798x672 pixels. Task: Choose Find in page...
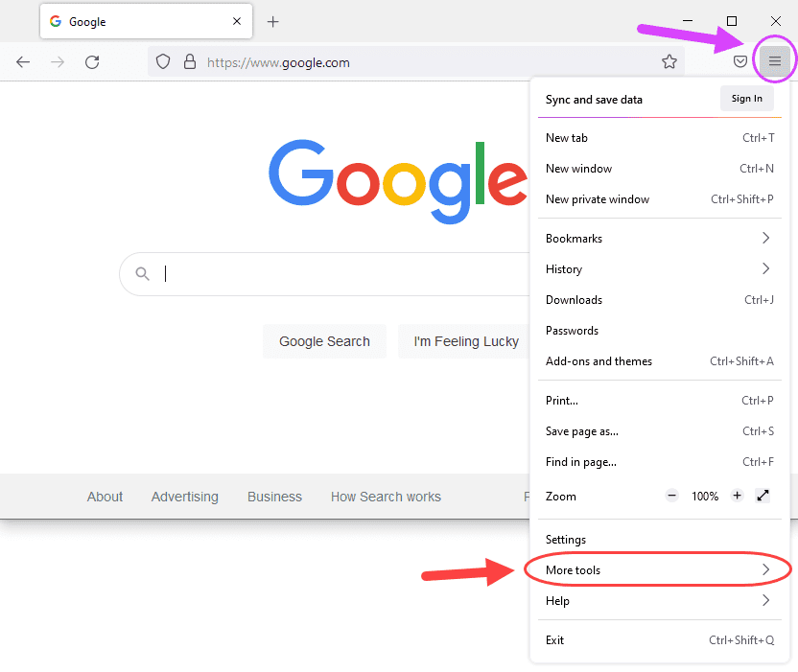point(659,461)
